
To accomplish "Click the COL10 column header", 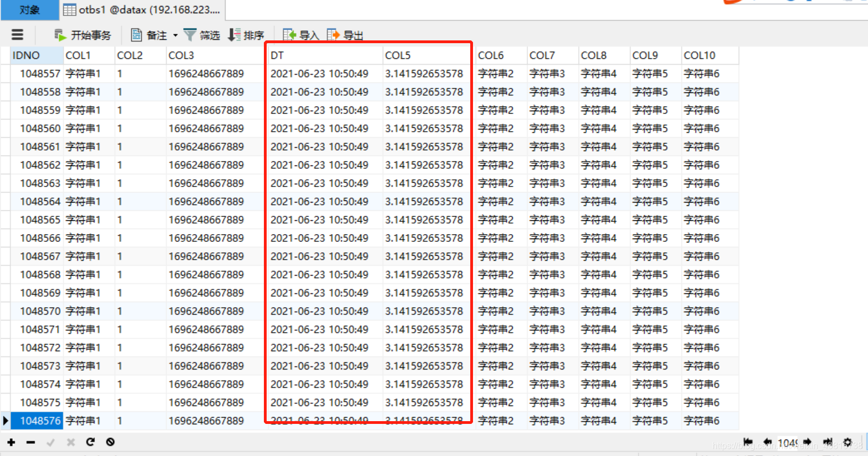I will coord(710,55).
